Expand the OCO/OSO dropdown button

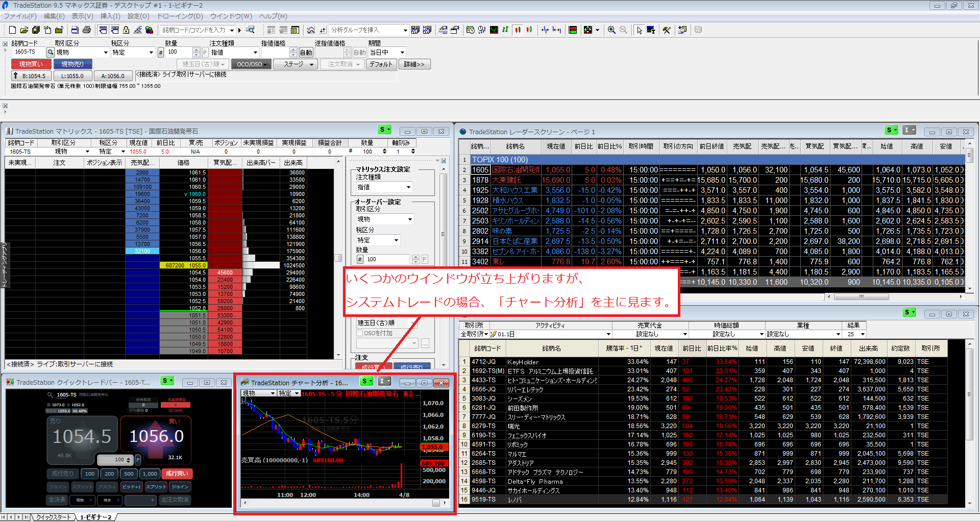tap(252, 64)
